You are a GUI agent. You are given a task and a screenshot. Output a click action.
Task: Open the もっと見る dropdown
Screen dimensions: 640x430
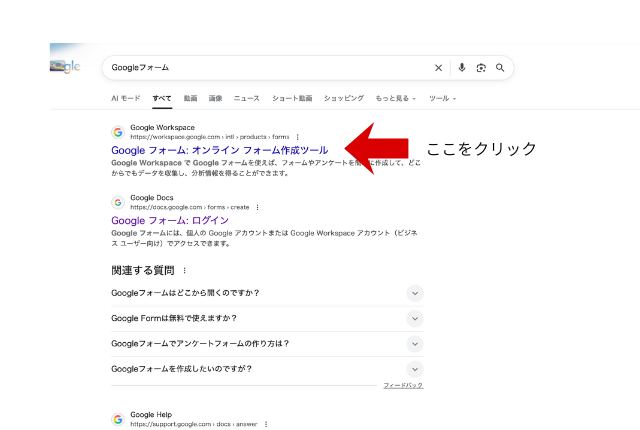(396, 98)
